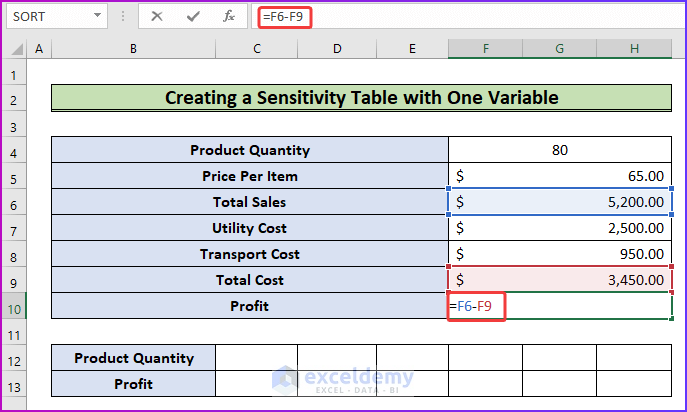The image size is (687, 412).
Task: Select column F header
Action: [485, 49]
